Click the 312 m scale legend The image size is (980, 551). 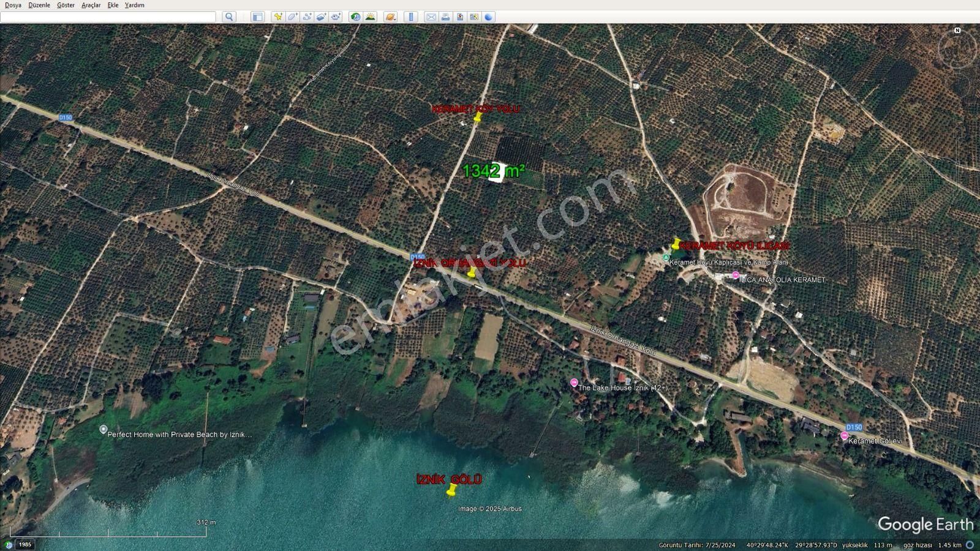206,522
